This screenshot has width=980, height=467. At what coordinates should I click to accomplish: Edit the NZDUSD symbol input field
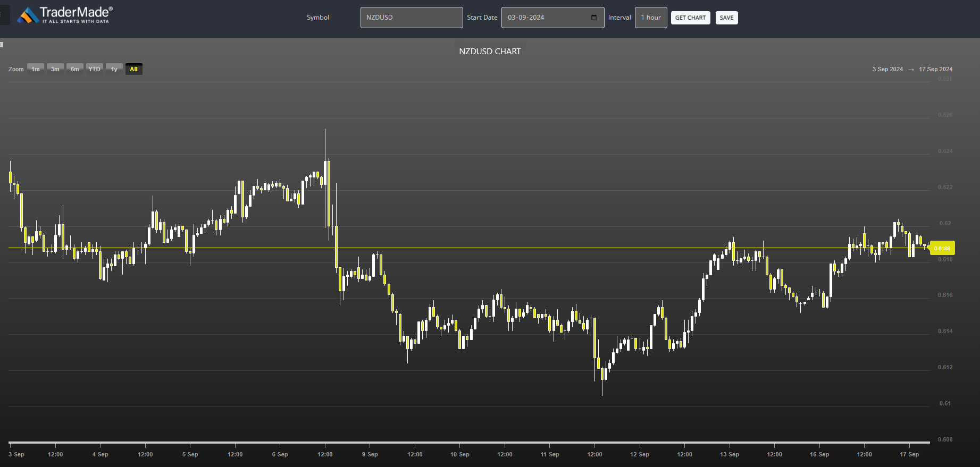coord(412,18)
